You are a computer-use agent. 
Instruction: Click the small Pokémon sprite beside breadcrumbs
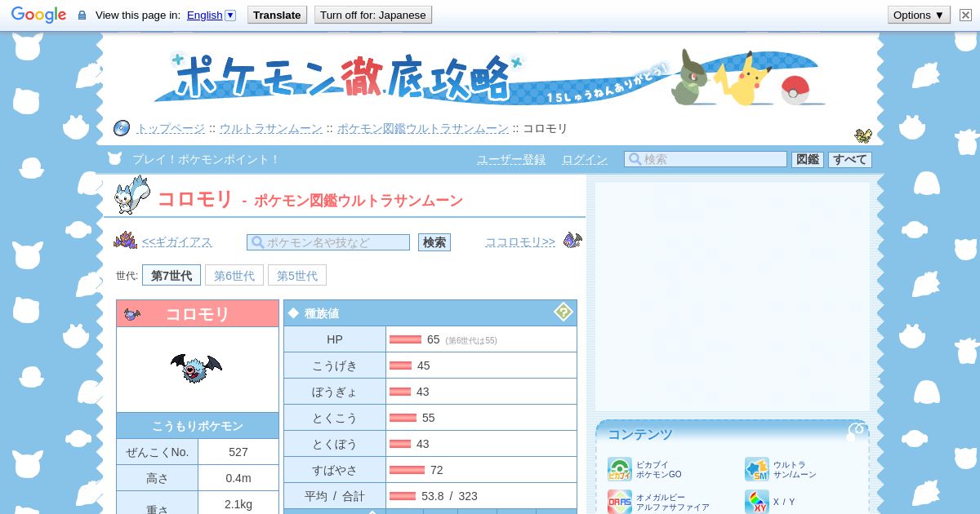(x=863, y=135)
